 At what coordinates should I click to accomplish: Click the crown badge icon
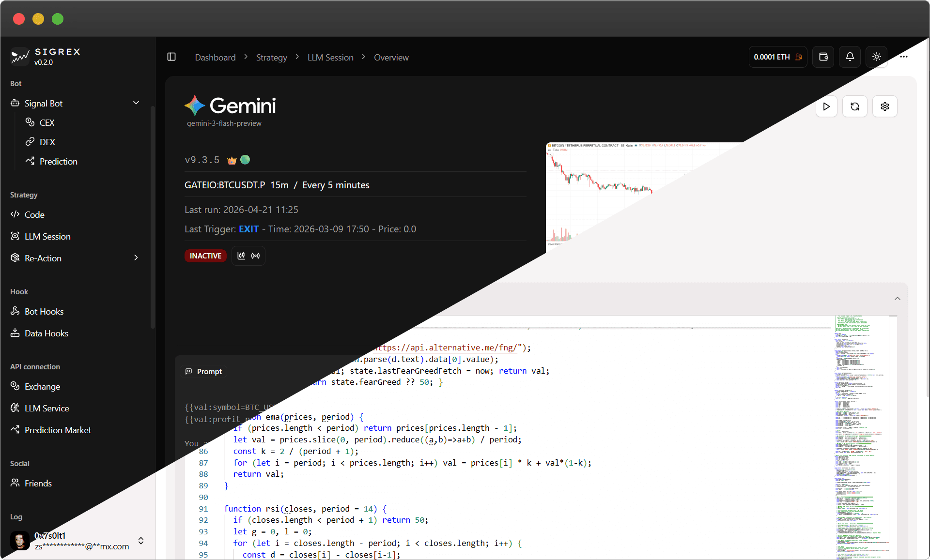point(232,160)
